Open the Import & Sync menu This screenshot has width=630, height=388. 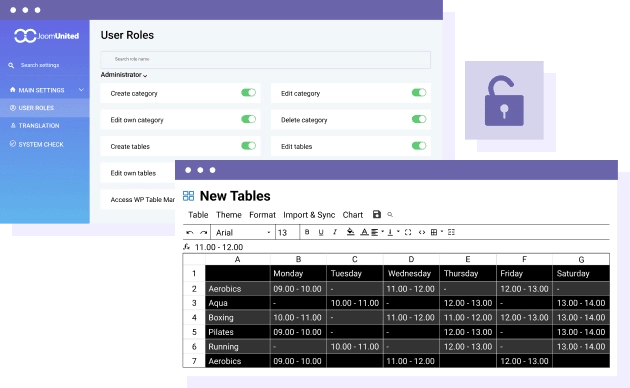click(x=309, y=215)
